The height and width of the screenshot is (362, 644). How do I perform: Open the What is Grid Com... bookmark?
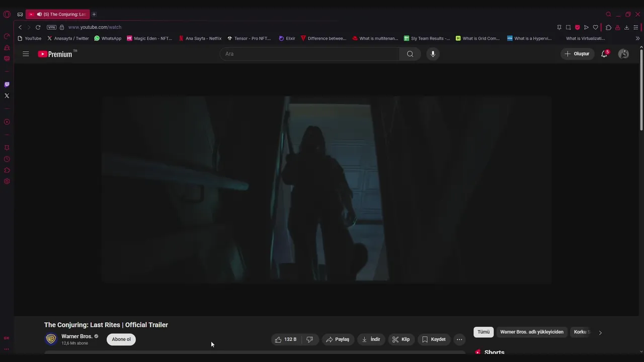coord(477,38)
